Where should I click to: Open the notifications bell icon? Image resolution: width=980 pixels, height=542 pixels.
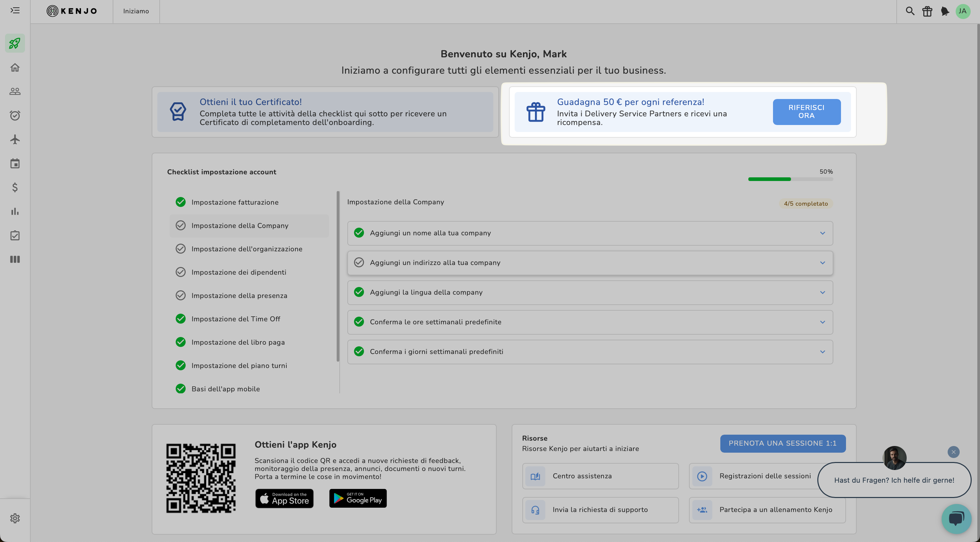(x=945, y=11)
